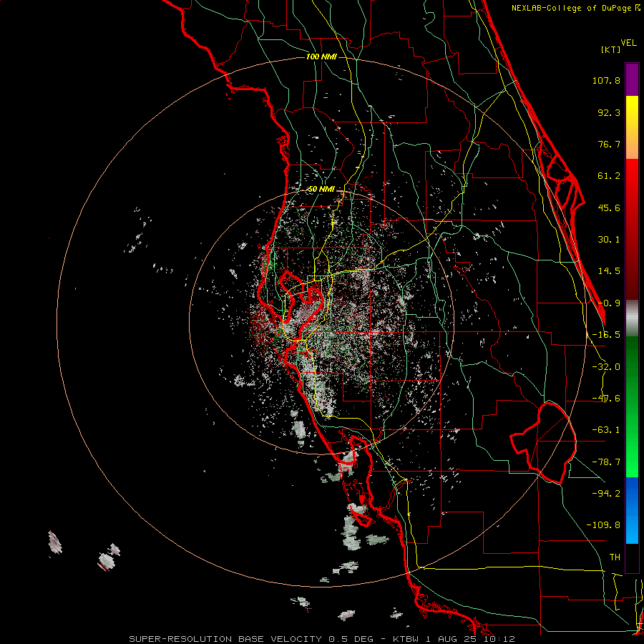Click the VEL legend title
The image size is (644, 644).
tap(628, 43)
